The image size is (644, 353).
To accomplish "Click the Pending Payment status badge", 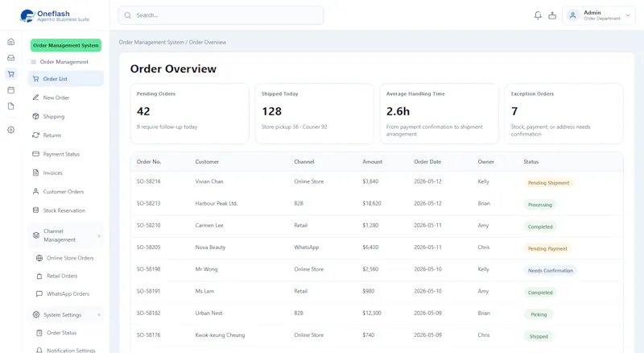I will (547, 248).
